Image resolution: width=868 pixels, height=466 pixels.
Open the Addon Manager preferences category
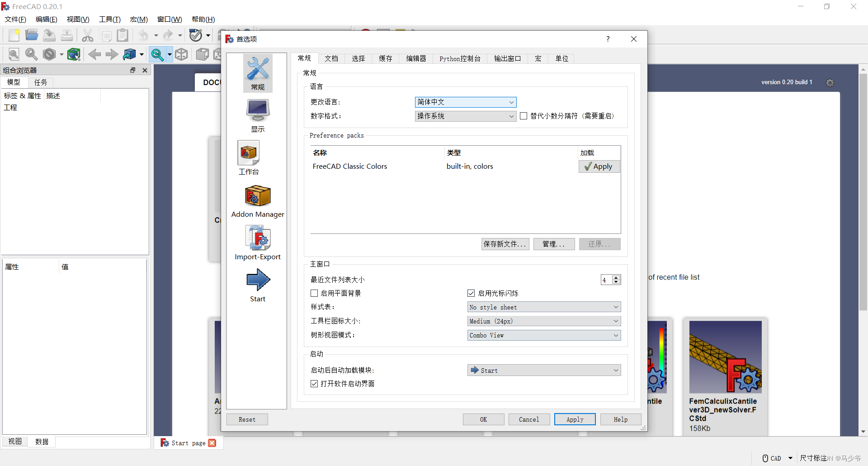(258, 201)
